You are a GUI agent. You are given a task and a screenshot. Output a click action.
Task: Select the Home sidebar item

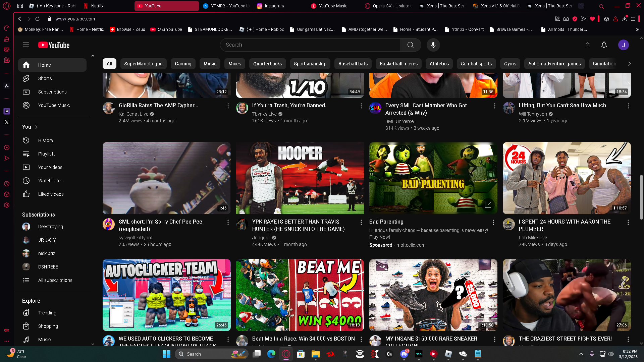coord(52,65)
